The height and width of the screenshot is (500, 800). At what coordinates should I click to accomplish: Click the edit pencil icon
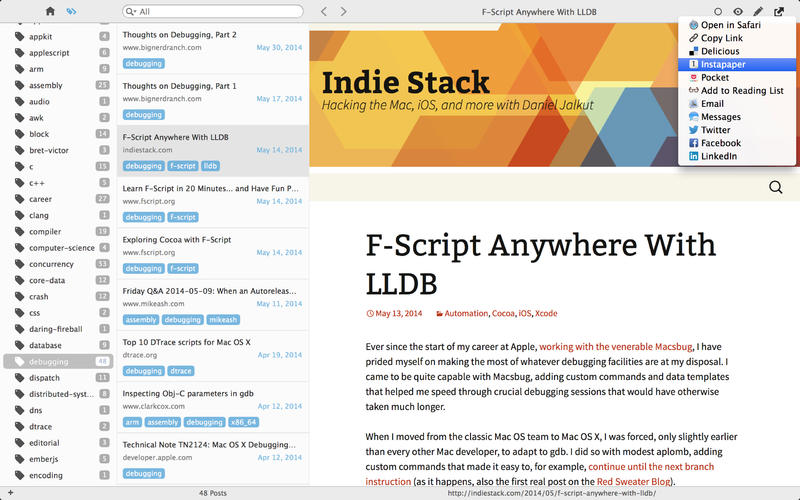(758, 11)
